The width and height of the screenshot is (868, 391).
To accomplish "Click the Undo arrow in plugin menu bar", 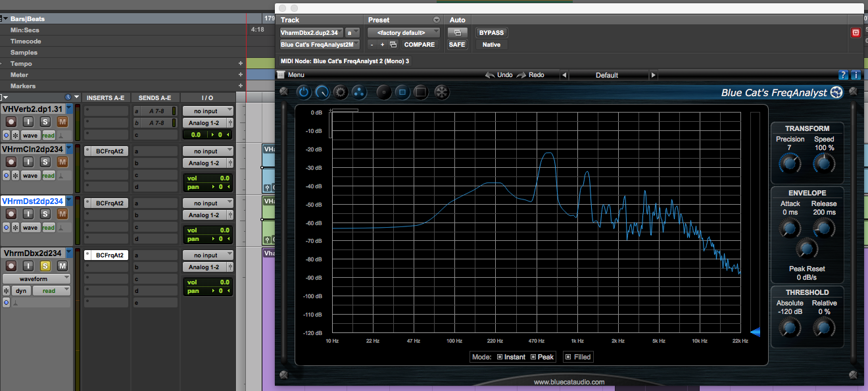I will pyautogui.click(x=490, y=75).
